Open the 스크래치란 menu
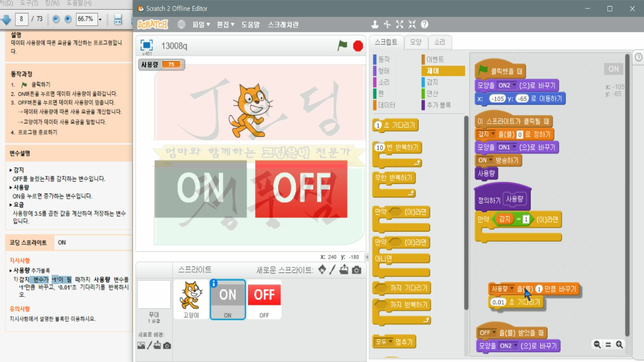The image size is (644, 362). [283, 24]
